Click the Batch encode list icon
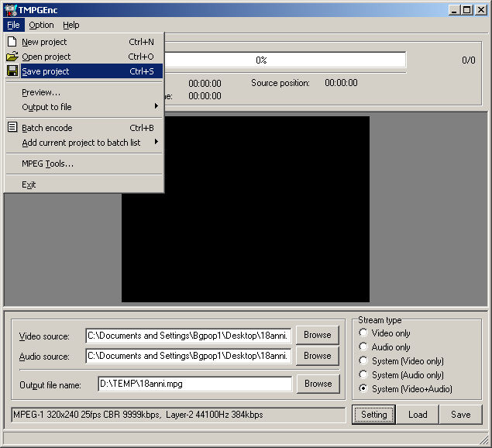Image resolution: width=492 pixels, height=448 pixels. [12, 127]
